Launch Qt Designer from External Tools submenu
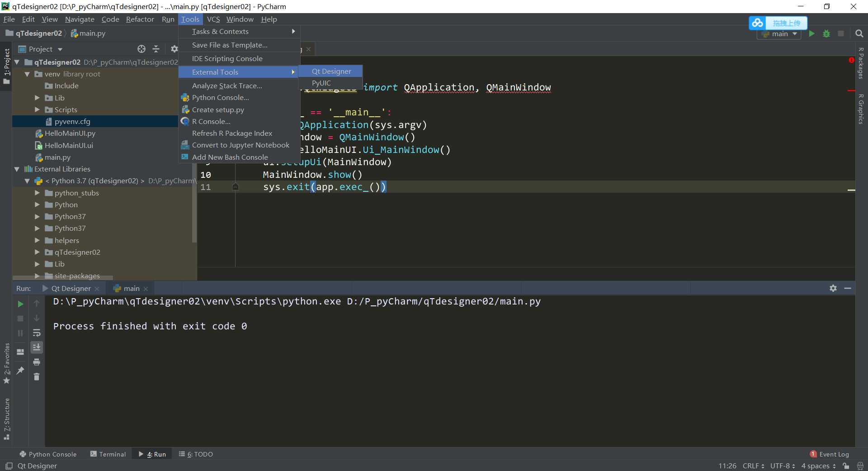The height and width of the screenshot is (471, 868). [x=331, y=71]
